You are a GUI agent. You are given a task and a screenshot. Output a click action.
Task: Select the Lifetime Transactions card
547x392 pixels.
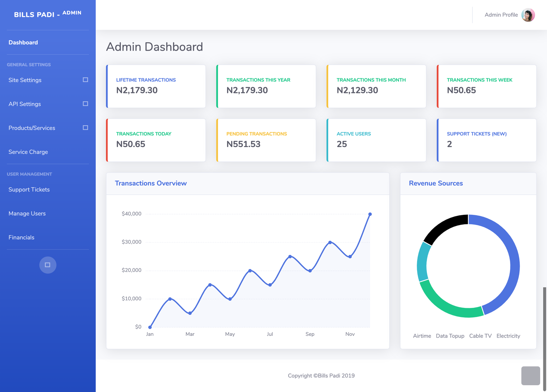click(x=156, y=86)
